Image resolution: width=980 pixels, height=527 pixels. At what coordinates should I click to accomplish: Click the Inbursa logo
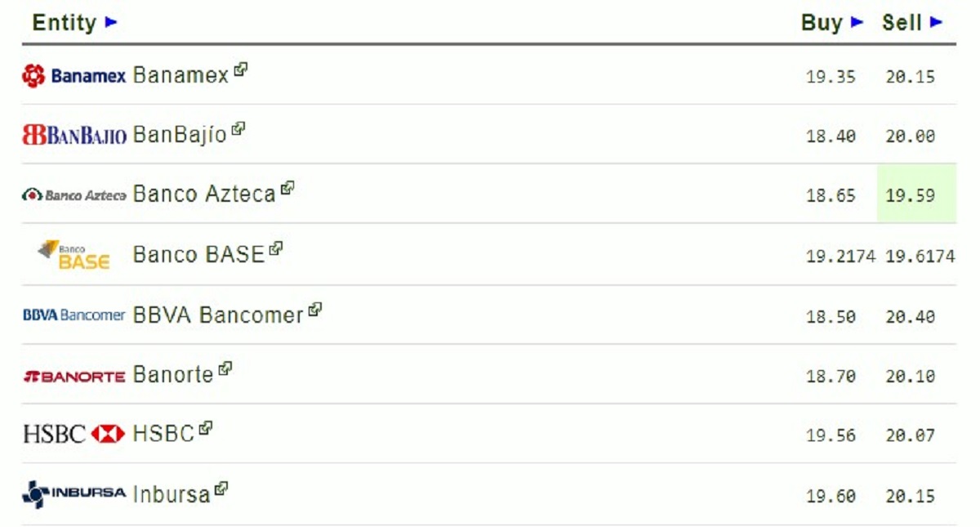point(73,494)
